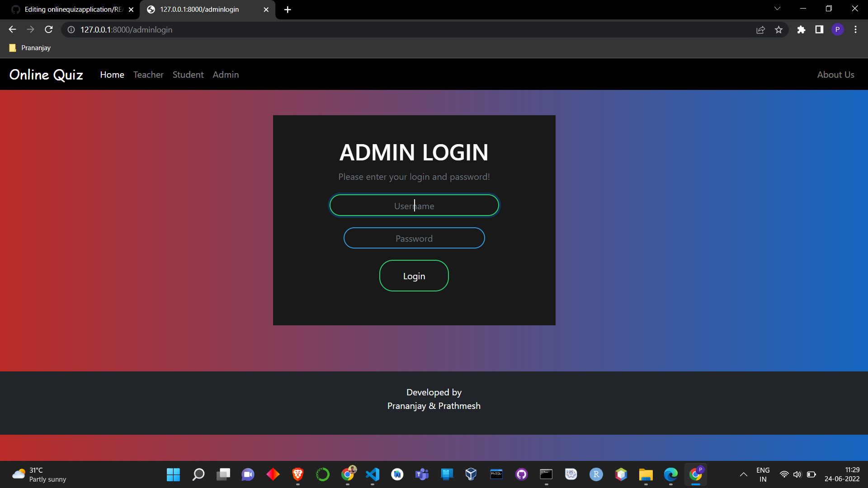Open the tab search chevron dropdown
Image resolution: width=868 pixels, height=488 pixels.
(x=777, y=8)
